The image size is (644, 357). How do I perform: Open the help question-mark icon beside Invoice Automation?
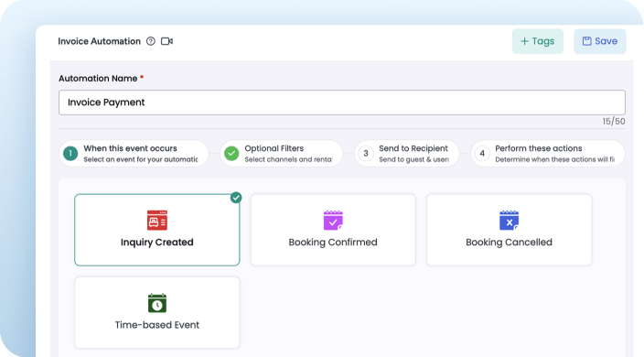point(151,41)
